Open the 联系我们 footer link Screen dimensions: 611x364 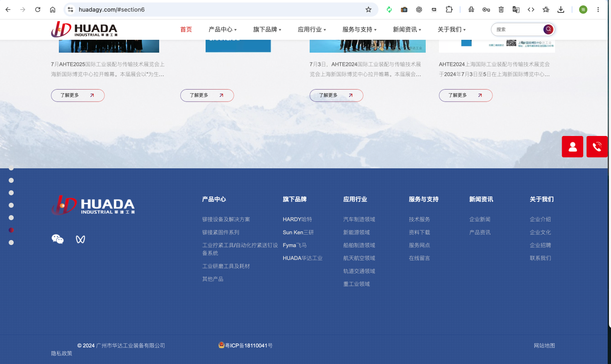point(540,258)
